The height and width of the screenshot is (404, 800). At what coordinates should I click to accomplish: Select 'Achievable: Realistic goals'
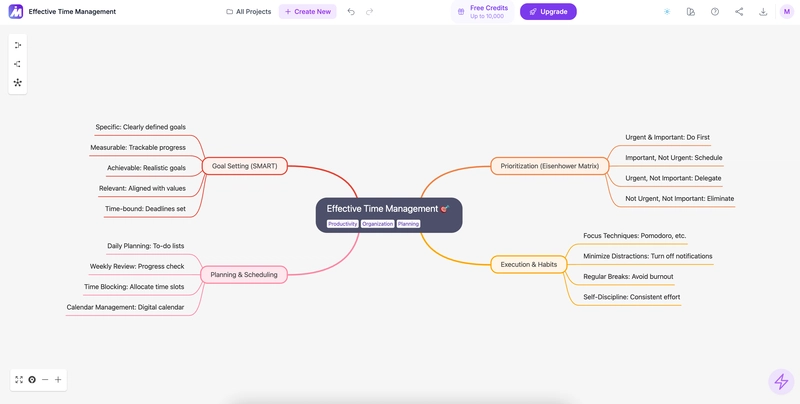click(x=146, y=168)
